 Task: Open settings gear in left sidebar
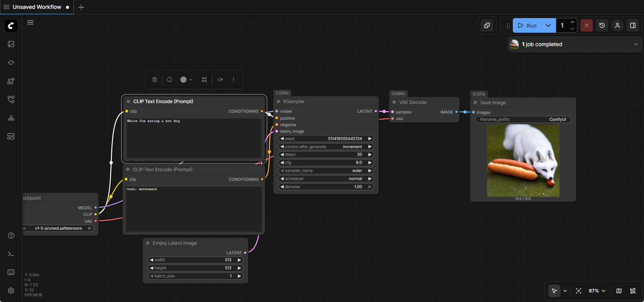coord(11,291)
